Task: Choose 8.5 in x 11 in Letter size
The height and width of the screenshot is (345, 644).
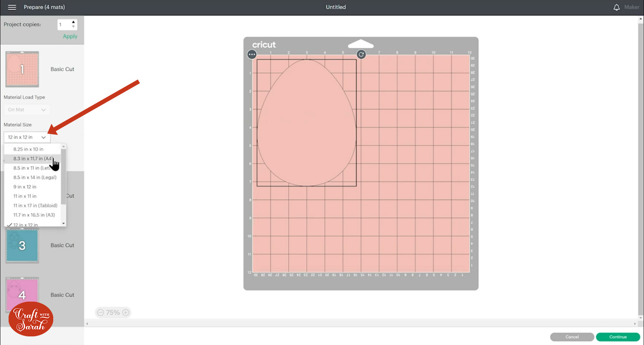Action: click(33, 168)
